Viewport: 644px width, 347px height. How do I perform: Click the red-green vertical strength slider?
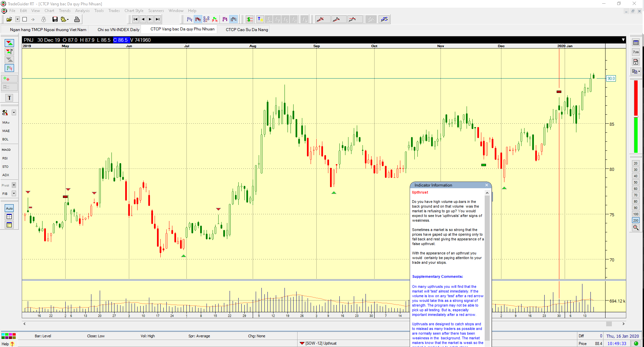tap(636, 116)
